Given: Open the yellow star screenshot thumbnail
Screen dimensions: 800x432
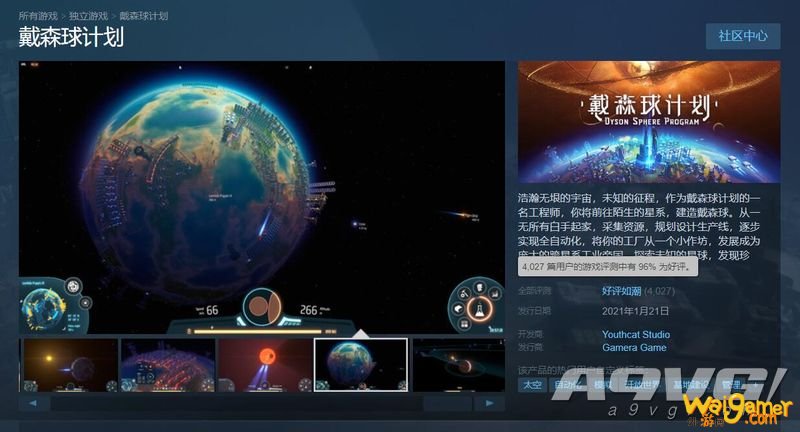Looking at the screenshot, I should pos(69,365).
